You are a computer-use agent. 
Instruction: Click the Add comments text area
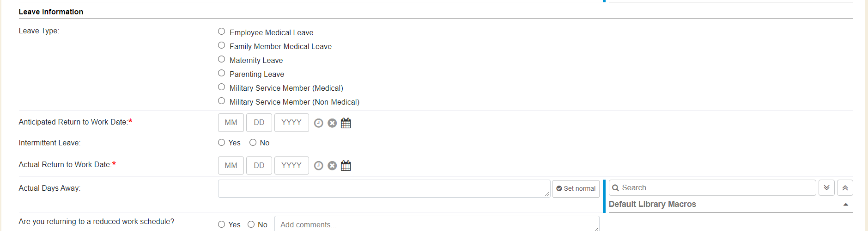click(x=436, y=225)
